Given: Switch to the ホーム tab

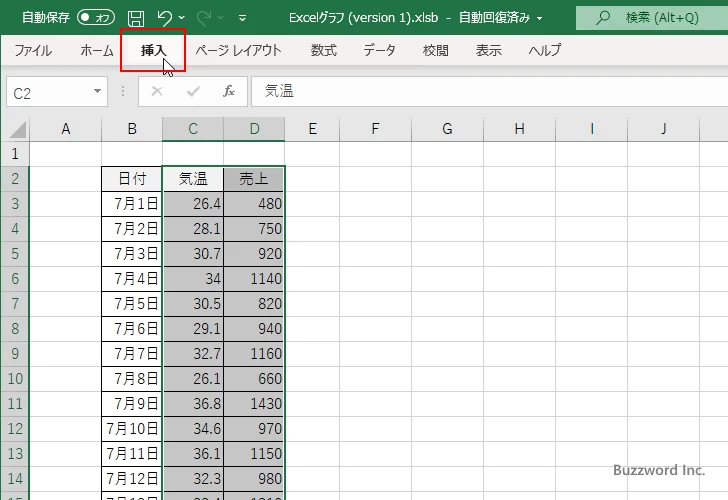Looking at the screenshot, I should (97, 50).
